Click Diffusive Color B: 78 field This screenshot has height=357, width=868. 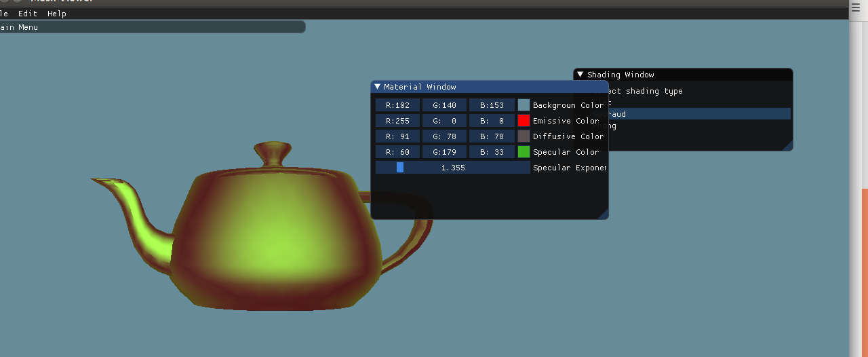(492, 136)
